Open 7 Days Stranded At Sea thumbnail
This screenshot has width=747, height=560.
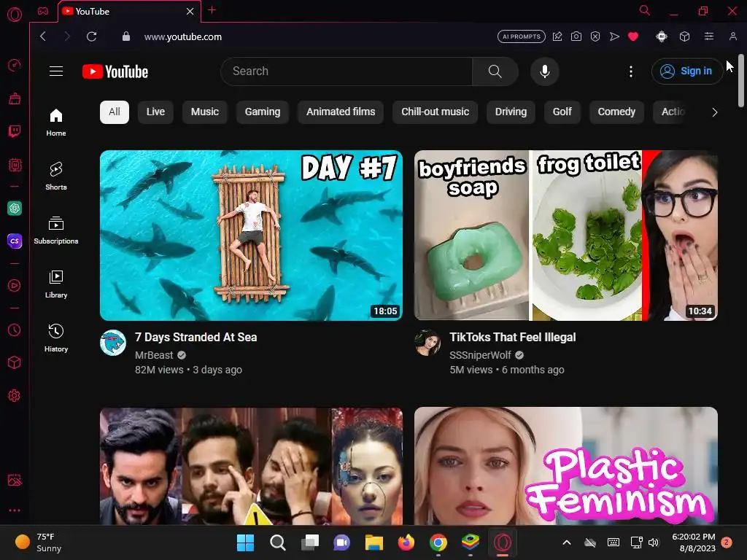coord(251,236)
